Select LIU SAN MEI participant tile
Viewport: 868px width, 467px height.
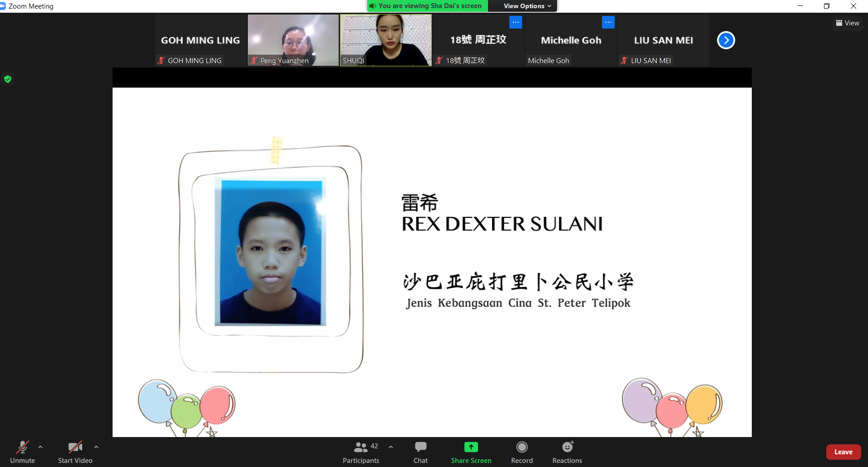664,40
